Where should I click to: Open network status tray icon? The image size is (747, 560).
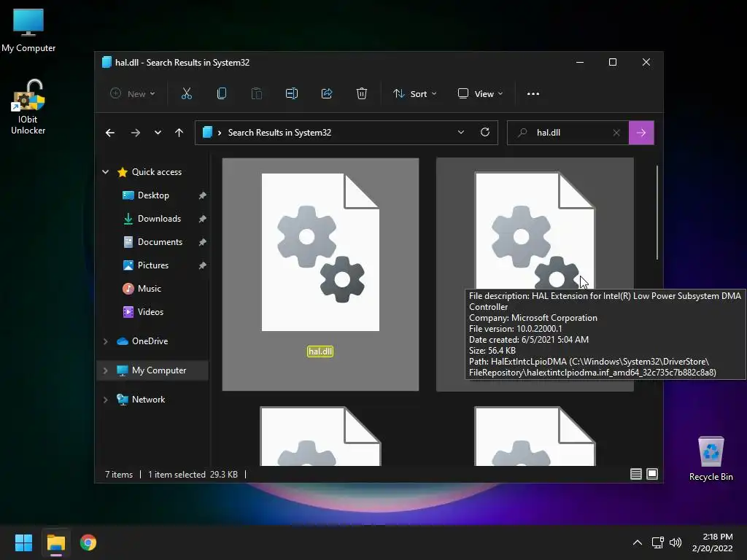(657, 542)
